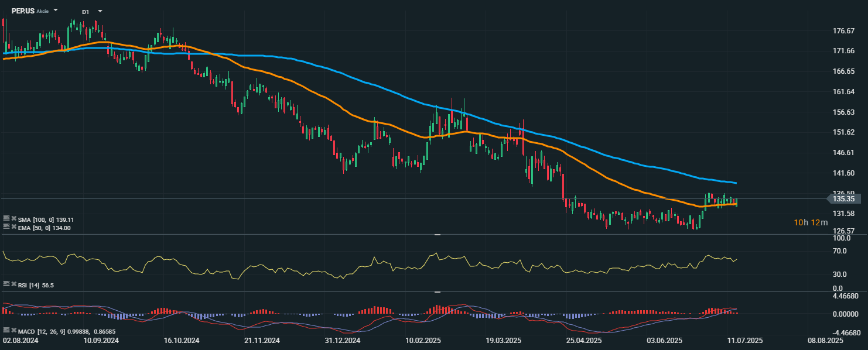Viewport: 868px width, 350px height.
Task: Click the 11.07.2025 date label
Action: 744,340
